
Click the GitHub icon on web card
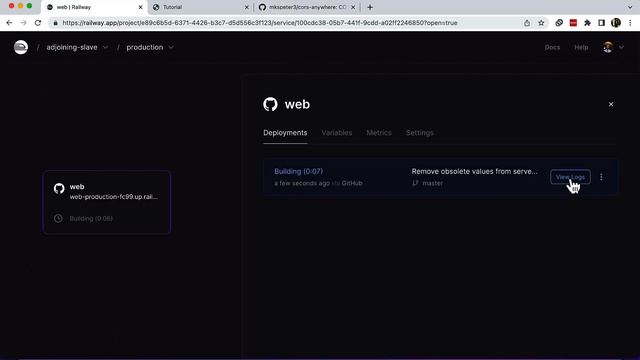pyautogui.click(x=59, y=188)
